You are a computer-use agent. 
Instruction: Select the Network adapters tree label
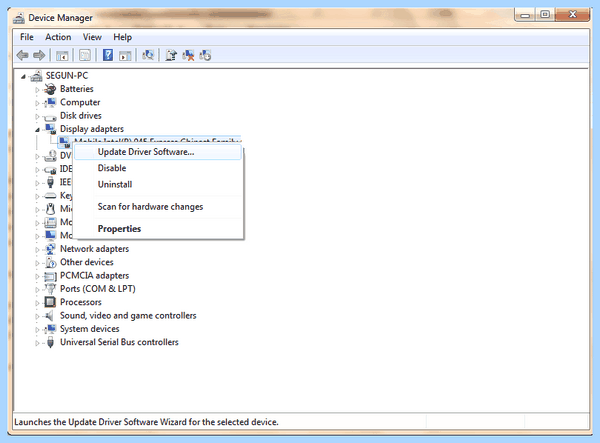[x=95, y=249]
